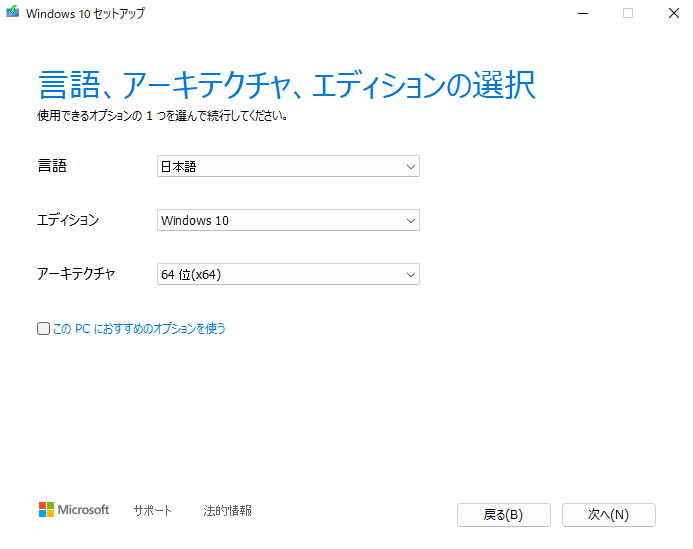
Task: Minimize the Windows 10 setup window
Action: click(583, 13)
